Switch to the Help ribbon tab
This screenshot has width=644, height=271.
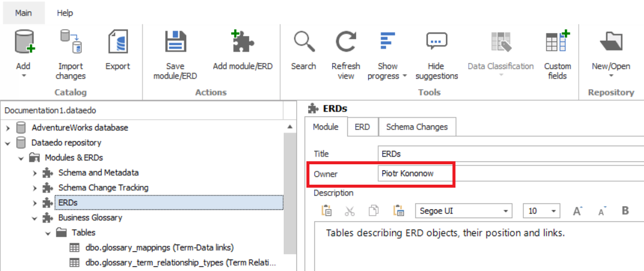pos(65,13)
